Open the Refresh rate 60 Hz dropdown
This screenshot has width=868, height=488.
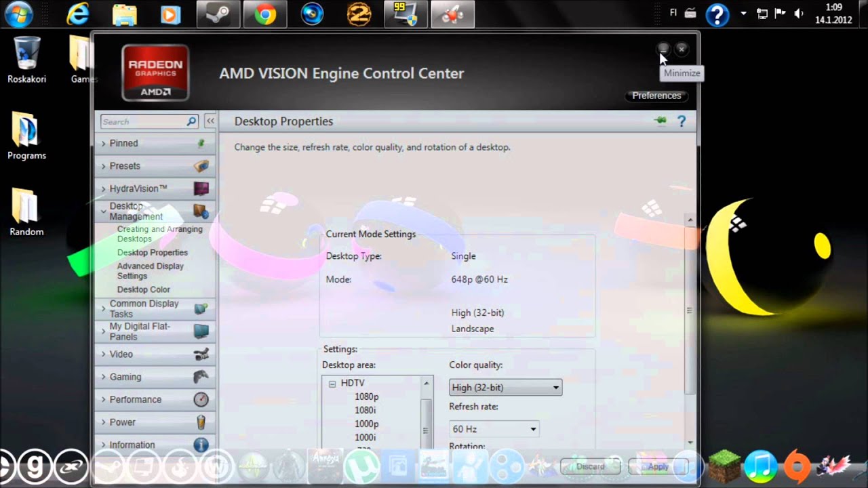tap(494, 429)
